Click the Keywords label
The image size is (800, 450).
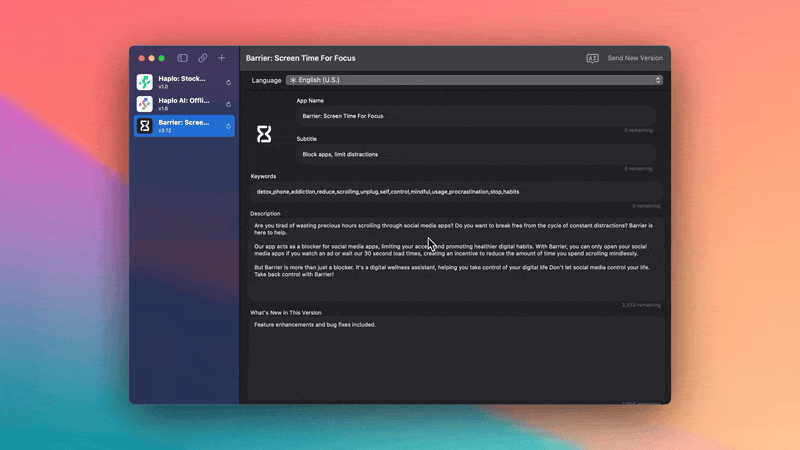tap(263, 177)
